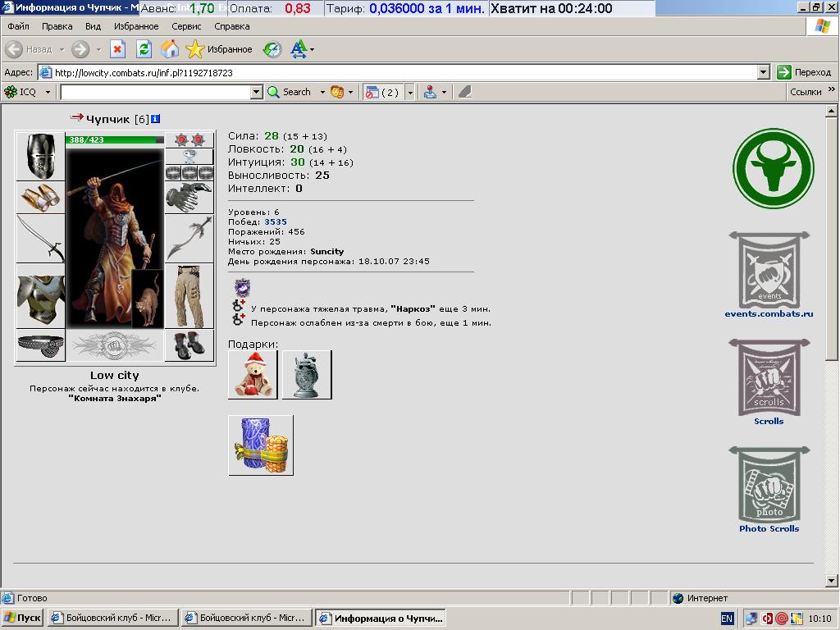840x630 pixels.
Task: Click the vertical scrollbar down arrow
Action: 831,580
